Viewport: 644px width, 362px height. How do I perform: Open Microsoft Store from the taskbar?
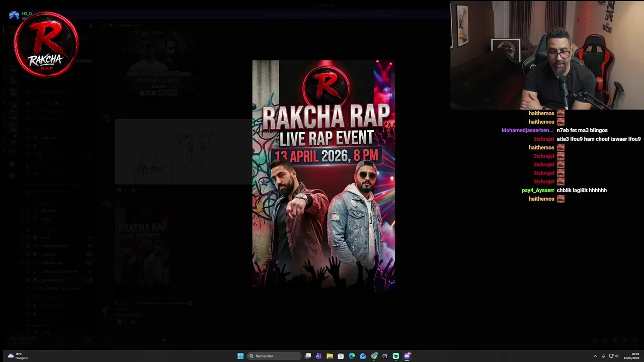tap(341, 356)
